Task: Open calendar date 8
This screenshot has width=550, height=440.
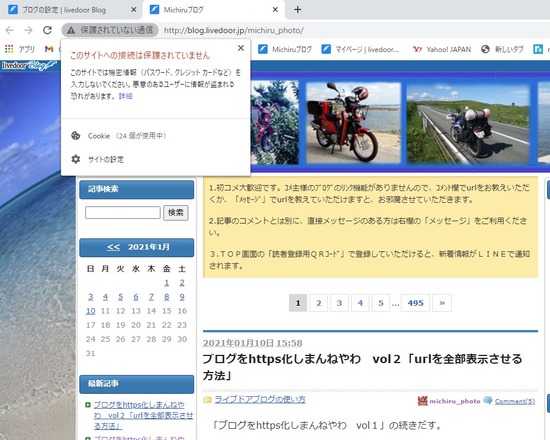Action: [167, 297]
